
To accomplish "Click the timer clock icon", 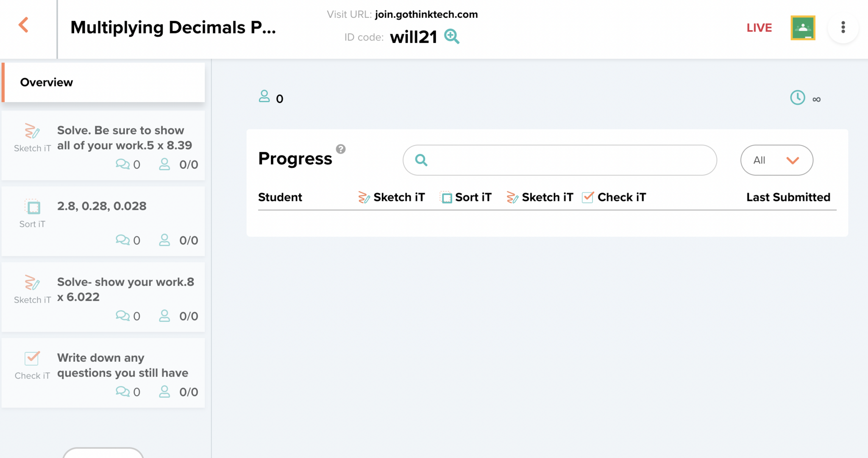I will pyautogui.click(x=797, y=98).
